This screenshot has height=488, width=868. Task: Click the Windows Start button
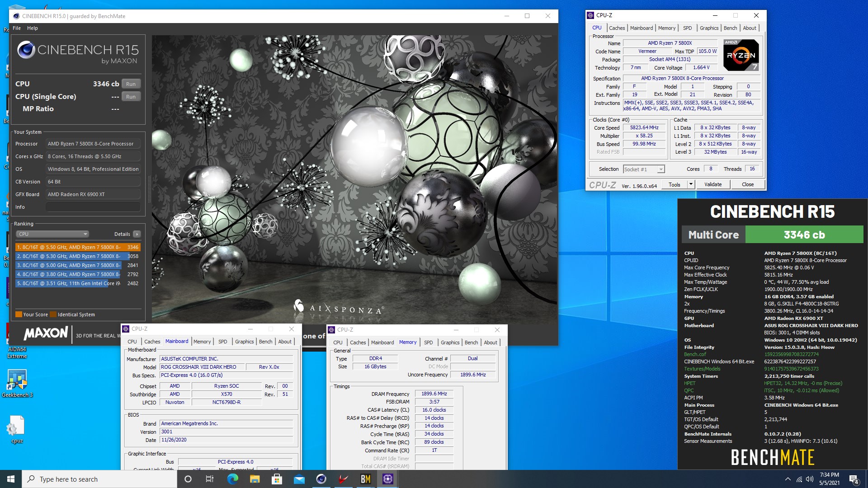pos(11,479)
